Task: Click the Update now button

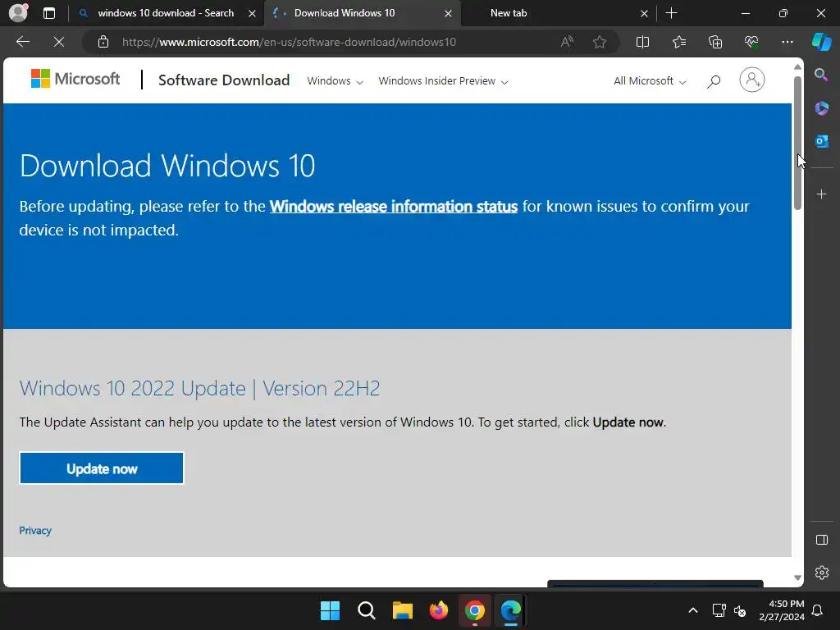Action: coord(102,468)
